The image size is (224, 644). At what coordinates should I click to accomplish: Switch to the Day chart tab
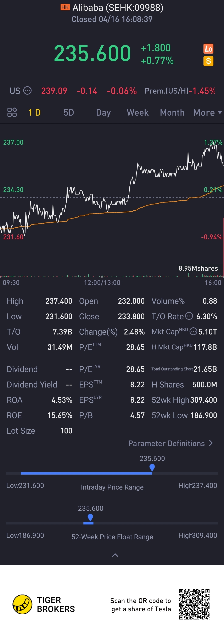point(103,112)
